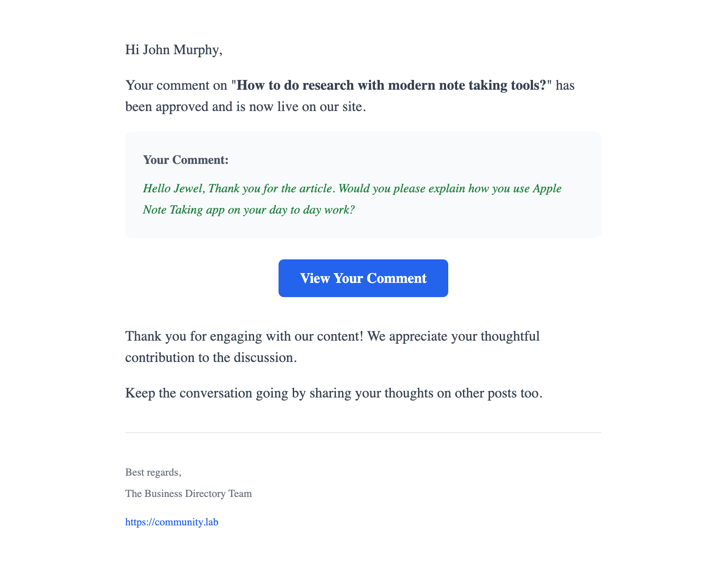
Task: Click the "Your Comment:" heading
Action: click(186, 160)
